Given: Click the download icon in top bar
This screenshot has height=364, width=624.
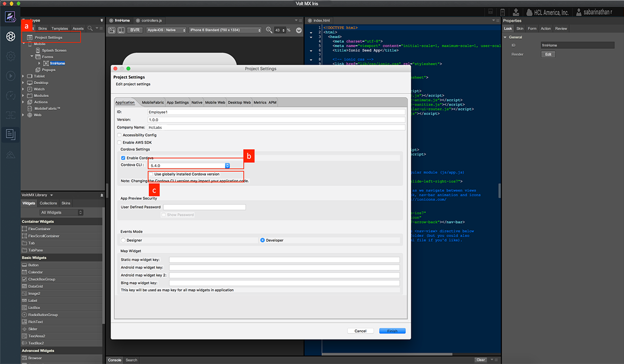Looking at the screenshot, I should coord(516,12).
